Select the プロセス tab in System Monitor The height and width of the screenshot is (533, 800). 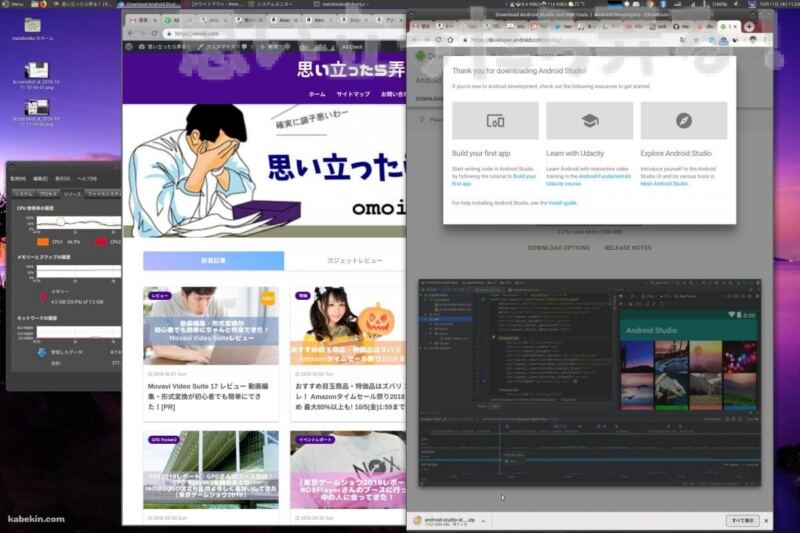tap(48, 194)
